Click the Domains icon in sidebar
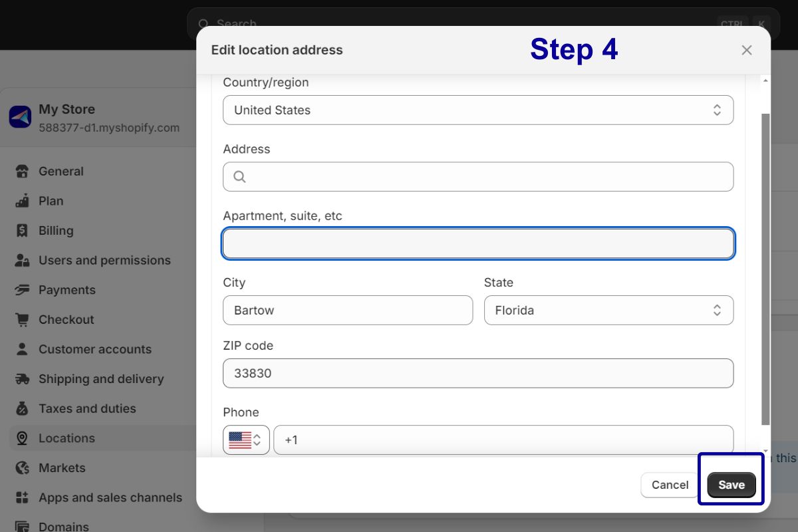The height and width of the screenshot is (532, 798). click(x=22, y=526)
